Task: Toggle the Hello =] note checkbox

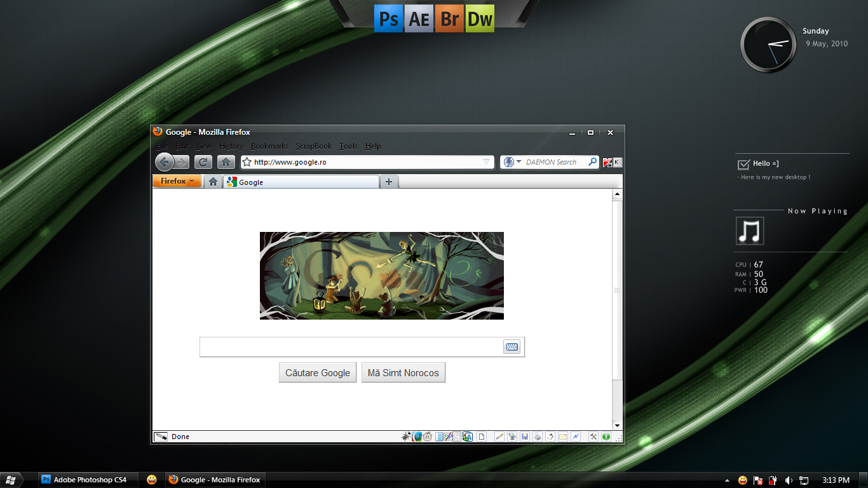Action: click(x=743, y=165)
